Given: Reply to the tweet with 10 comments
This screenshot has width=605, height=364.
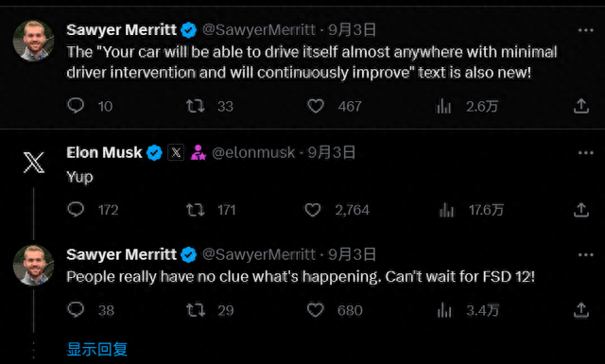Looking at the screenshot, I should (76, 105).
